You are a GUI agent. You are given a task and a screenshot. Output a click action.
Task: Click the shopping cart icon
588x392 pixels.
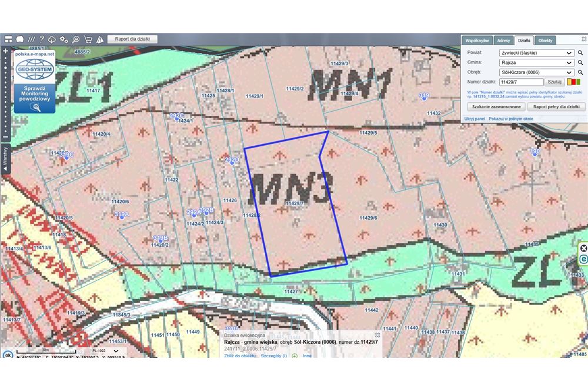tap(88, 39)
